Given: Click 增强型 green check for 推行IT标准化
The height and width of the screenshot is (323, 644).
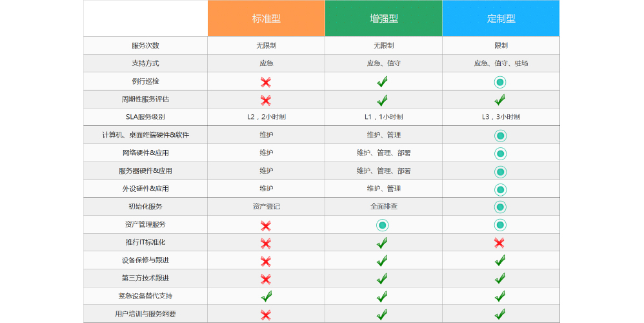Looking at the screenshot, I should (383, 243).
